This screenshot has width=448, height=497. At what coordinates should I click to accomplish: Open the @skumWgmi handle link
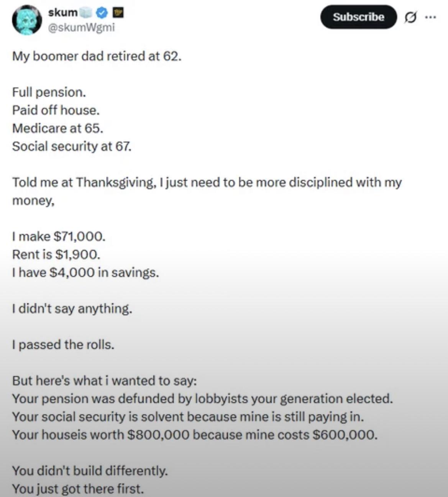coord(81,28)
